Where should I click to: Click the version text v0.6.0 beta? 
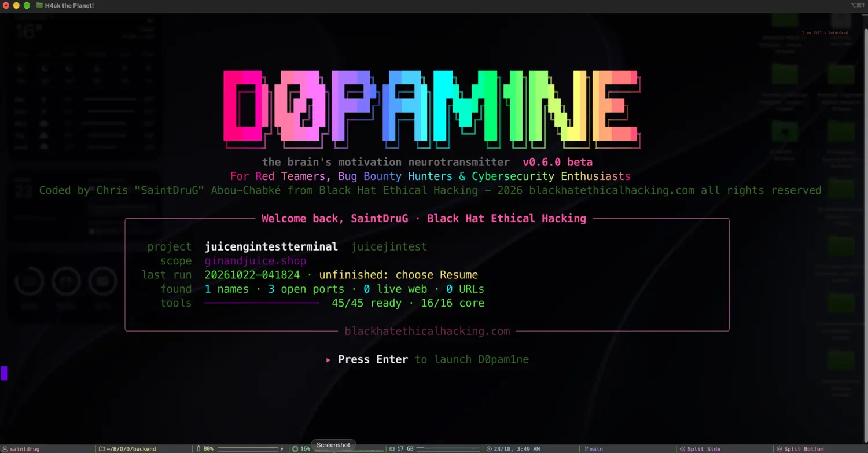coord(557,162)
